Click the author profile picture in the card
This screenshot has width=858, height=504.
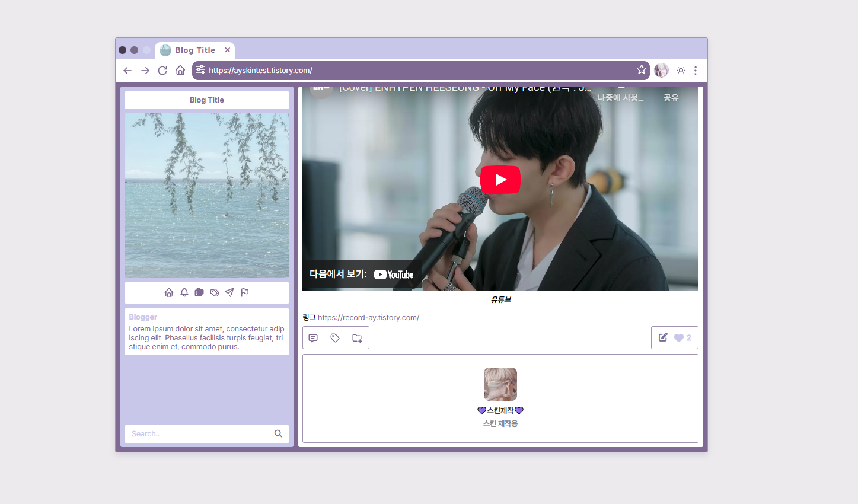500,384
